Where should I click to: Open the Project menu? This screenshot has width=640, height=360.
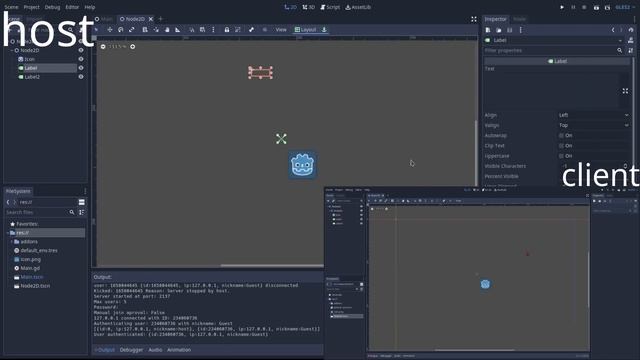pyautogui.click(x=31, y=7)
